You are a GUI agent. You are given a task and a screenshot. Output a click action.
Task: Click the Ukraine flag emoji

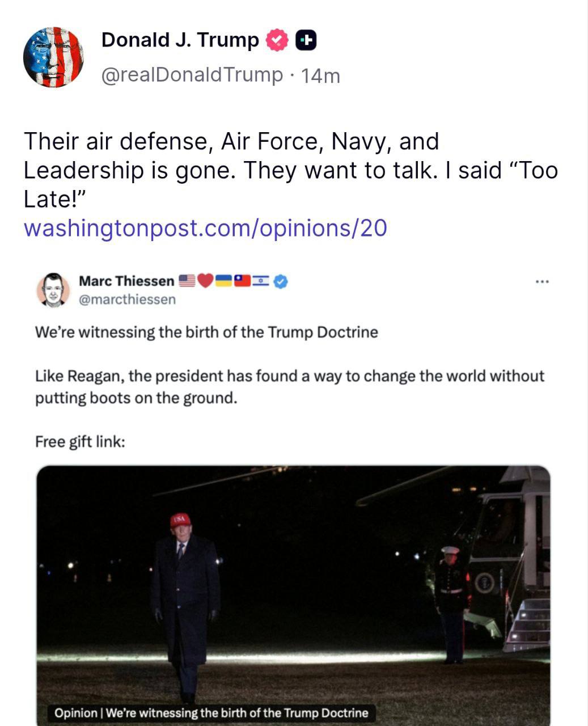[224, 281]
